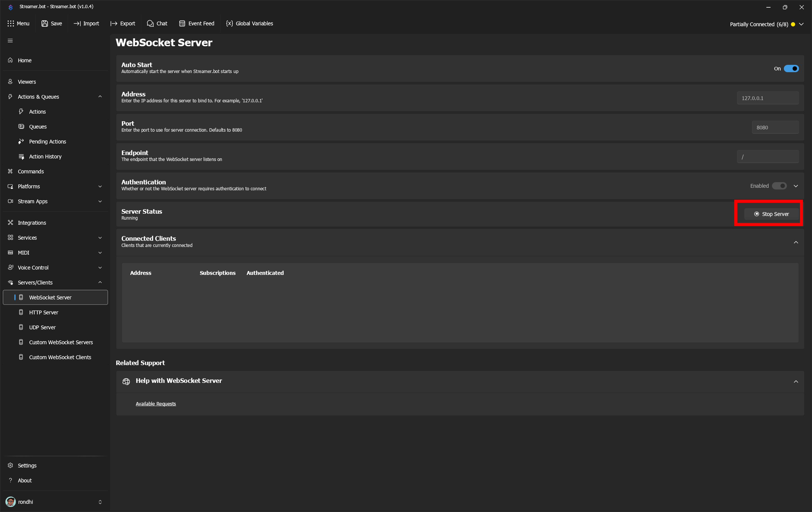Click the Save toolbar button

(52, 23)
